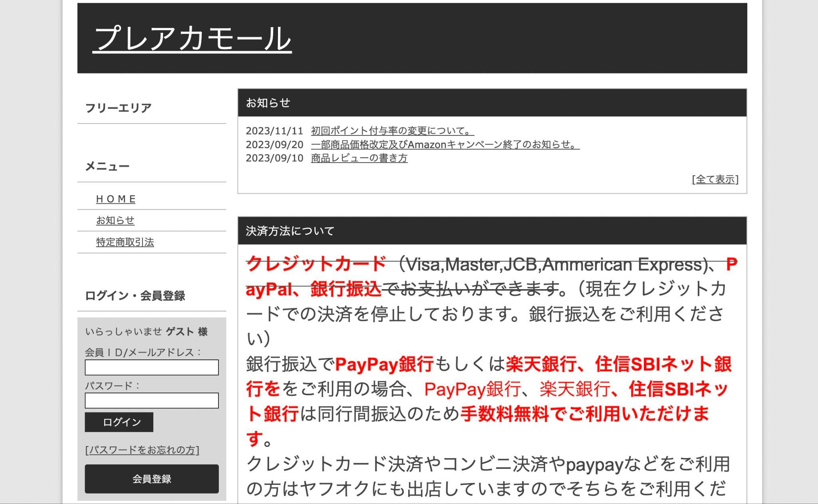Image resolution: width=818 pixels, height=504 pixels.
Task: Open the Amazonキャンペーン終了 notice link
Action: (445, 144)
